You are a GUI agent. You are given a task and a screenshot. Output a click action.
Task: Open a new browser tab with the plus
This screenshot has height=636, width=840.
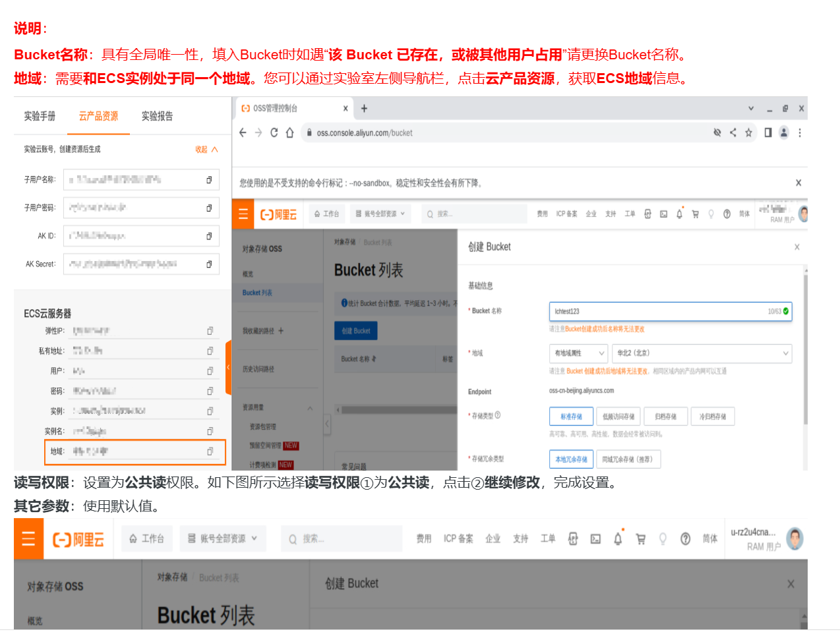coord(364,108)
